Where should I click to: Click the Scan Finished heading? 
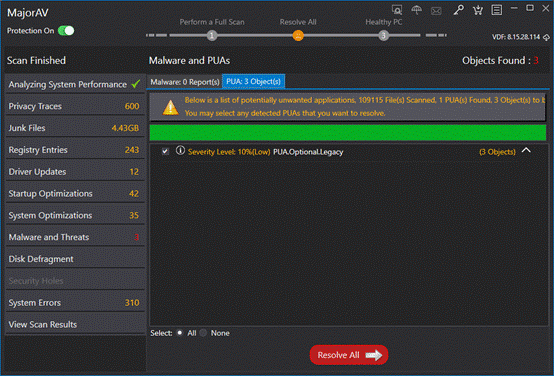[36, 60]
